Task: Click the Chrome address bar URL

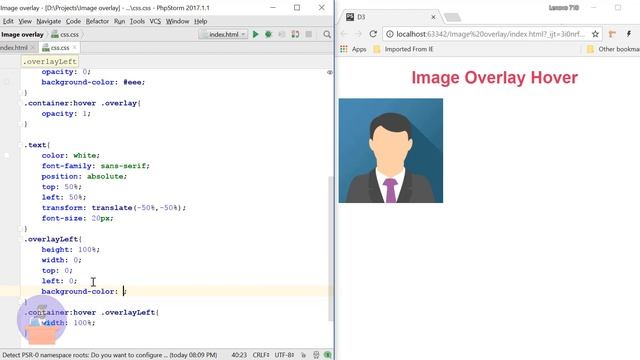Action: [491, 34]
